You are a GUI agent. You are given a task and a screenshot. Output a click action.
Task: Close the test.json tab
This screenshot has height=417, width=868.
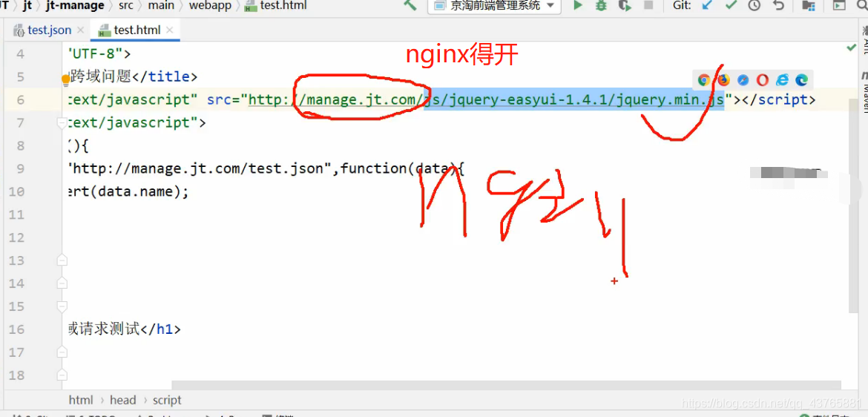pos(81,30)
